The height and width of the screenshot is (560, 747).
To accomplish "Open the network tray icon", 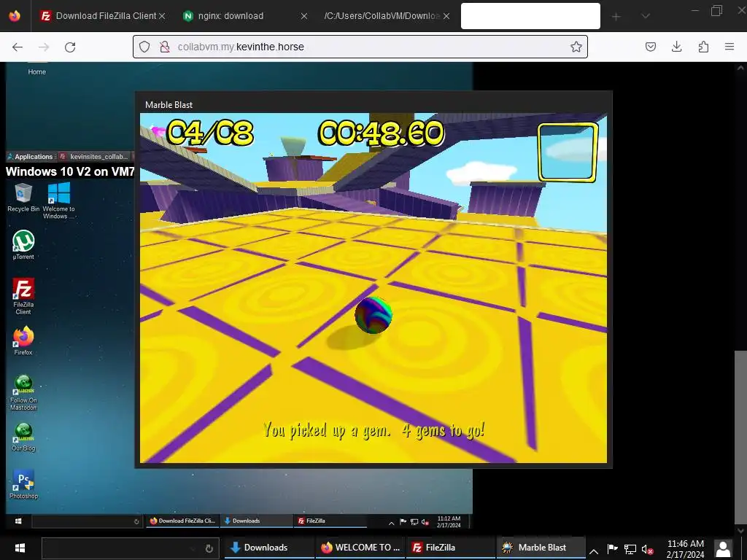I will click(630, 550).
